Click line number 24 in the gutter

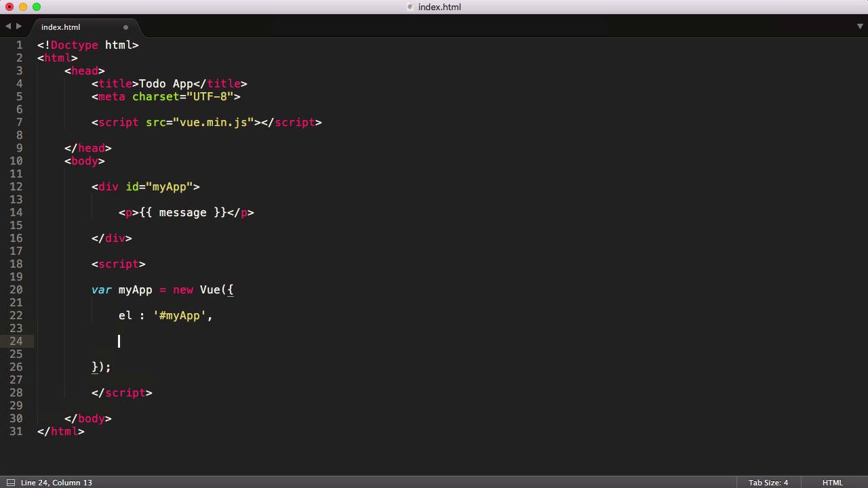coord(16,341)
